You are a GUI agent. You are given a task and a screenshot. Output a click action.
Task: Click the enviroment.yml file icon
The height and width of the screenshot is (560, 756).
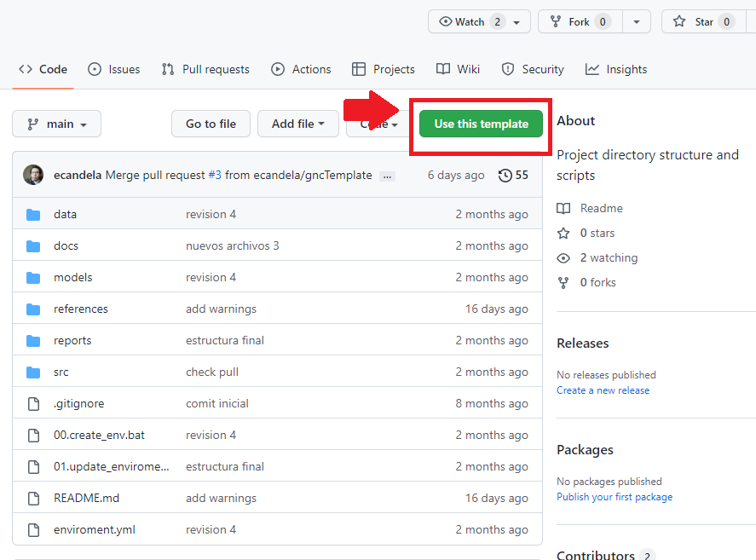pyautogui.click(x=33, y=529)
